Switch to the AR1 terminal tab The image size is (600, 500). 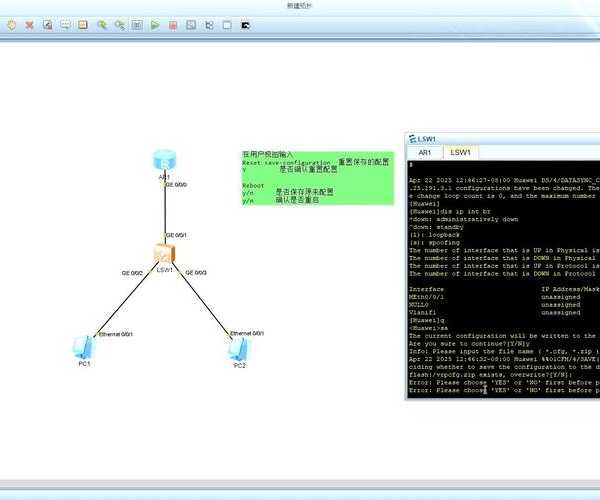[425, 153]
